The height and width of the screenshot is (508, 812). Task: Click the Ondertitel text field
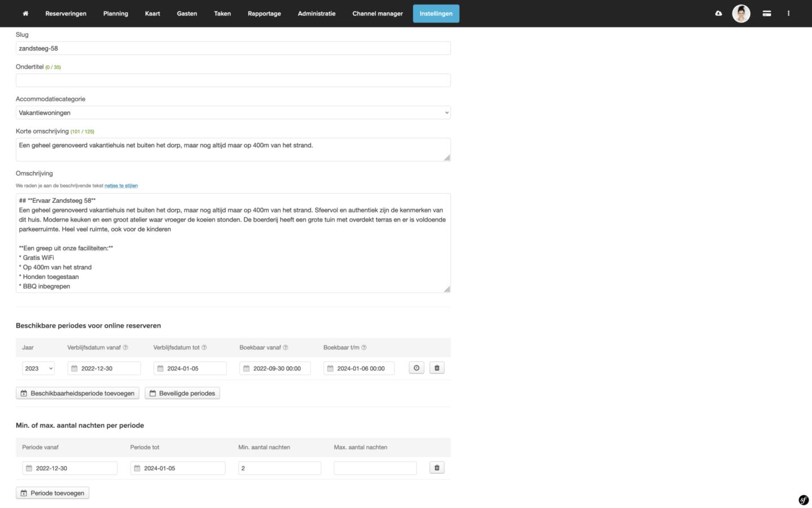click(233, 80)
